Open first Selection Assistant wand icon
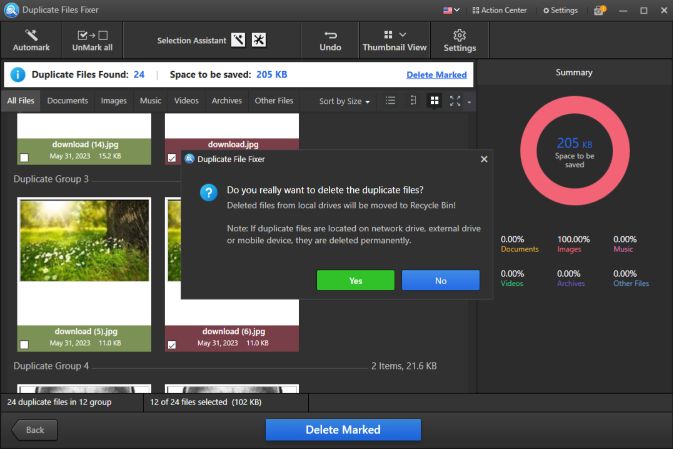Viewport: 673px width, 449px height. tap(238, 40)
